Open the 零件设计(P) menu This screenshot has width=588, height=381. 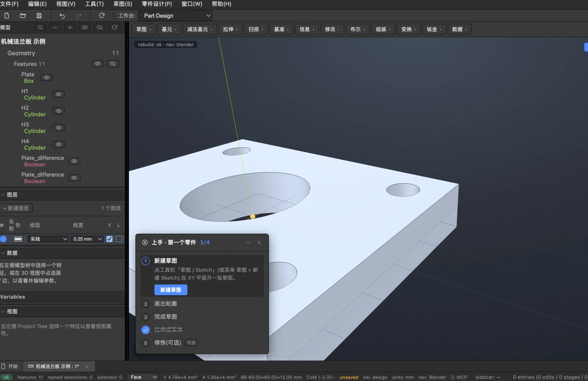coord(157,4)
